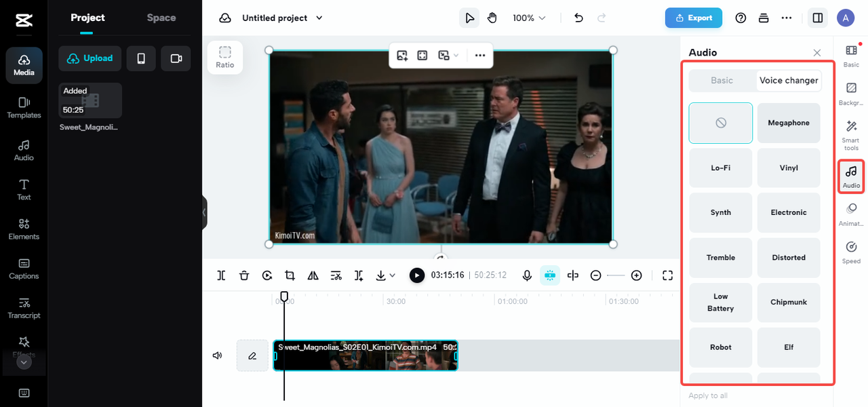Image resolution: width=868 pixels, height=407 pixels.
Task: Open Speed settings in right sidebar
Action: 851,252
